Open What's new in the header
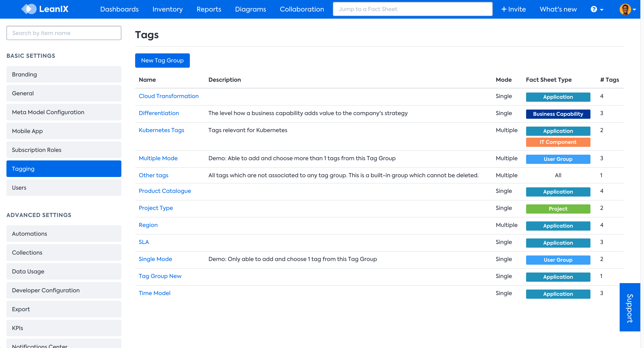The image size is (644, 348). click(558, 9)
